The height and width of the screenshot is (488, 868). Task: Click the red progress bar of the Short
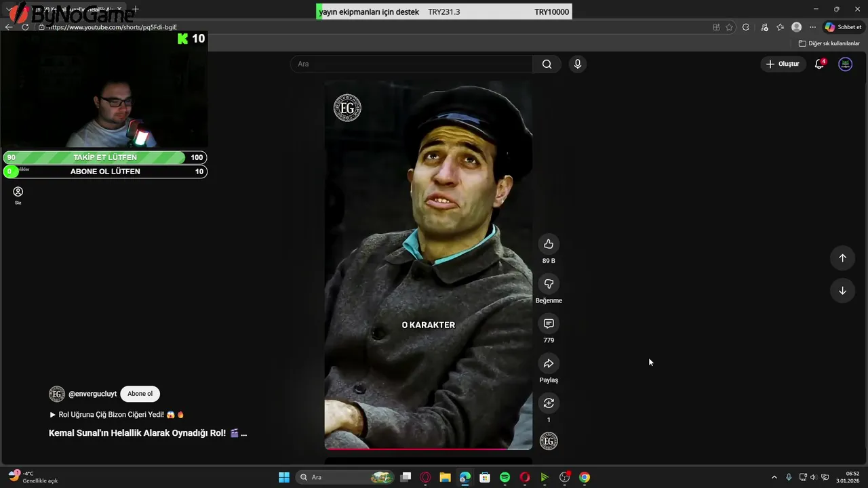point(428,449)
